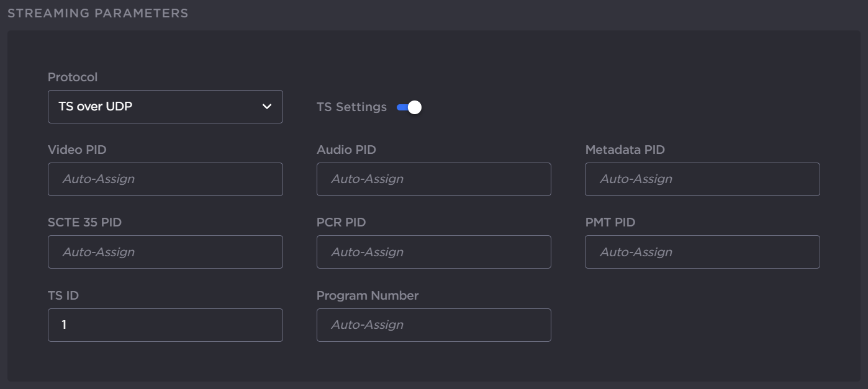Click the Metadata PID label text
Viewport: 868px width, 389px height.
625,150
